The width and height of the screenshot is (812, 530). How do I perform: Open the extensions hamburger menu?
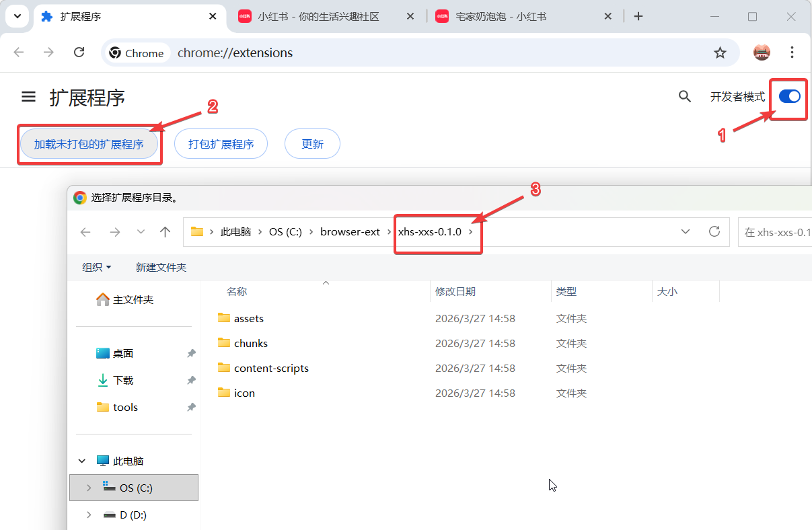(x=28, y=97)
